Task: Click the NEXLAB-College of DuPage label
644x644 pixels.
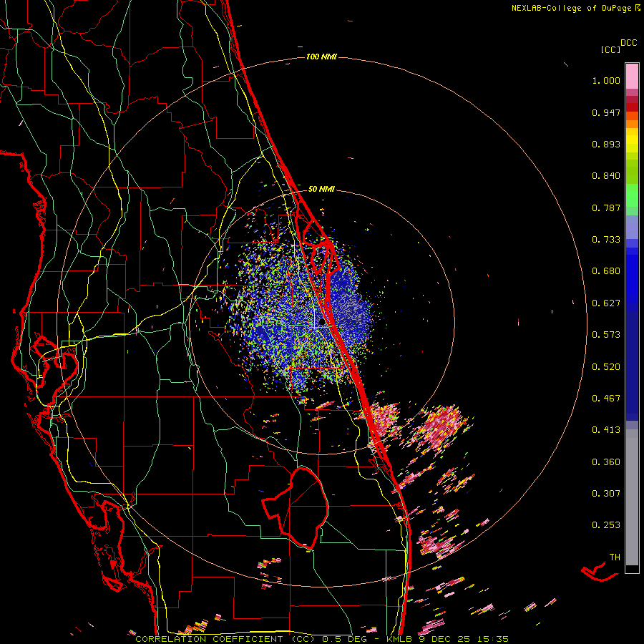Action: pyautogui.click(x=571, y=8)
